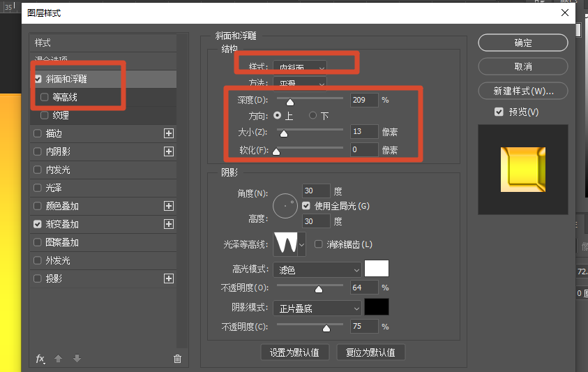The width and height of the screenshot is (588, 372).
Task: Delete effect using the trash icon
Action: 177,359
